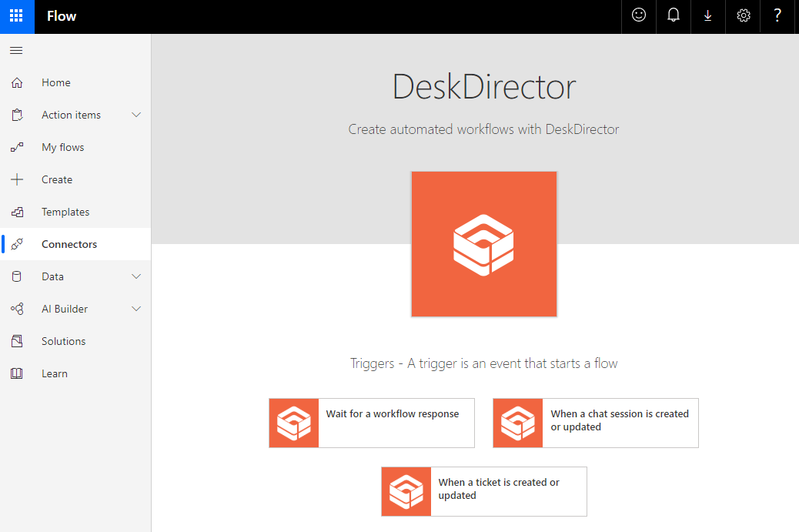Collapse the sidebar with hamburger icon

coord(16,51)
